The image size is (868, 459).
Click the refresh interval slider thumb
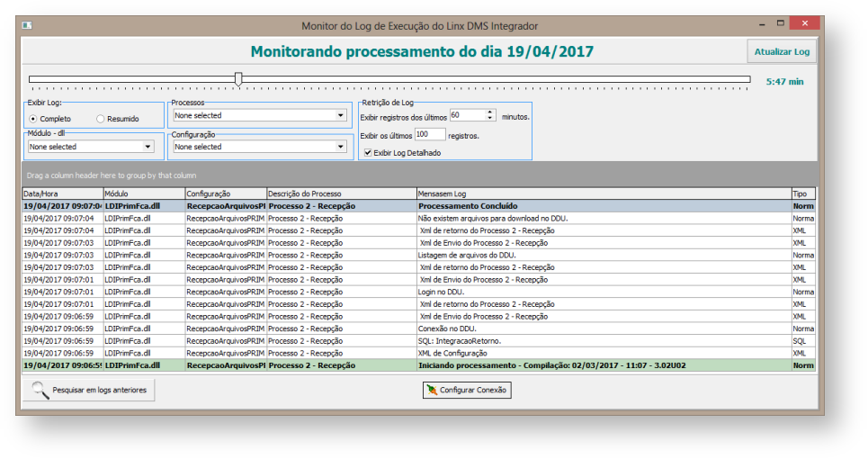coord(238,78)
